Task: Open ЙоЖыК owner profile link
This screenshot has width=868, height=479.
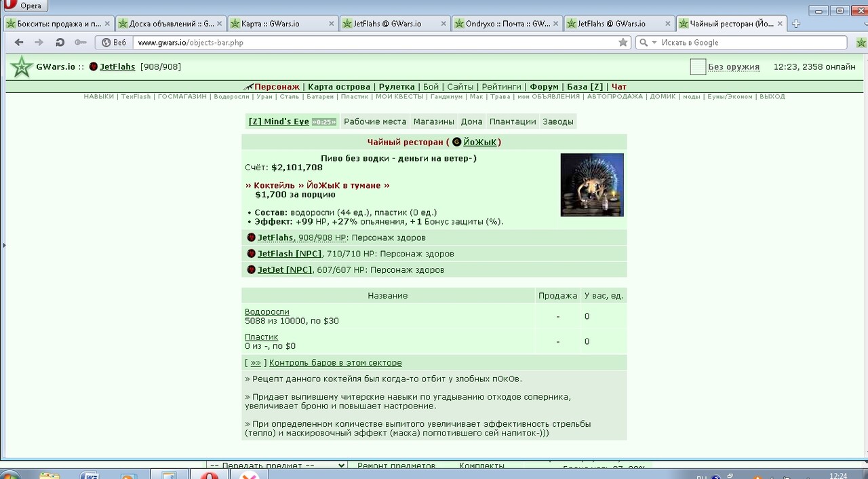Action: click(x=480, y=142)
